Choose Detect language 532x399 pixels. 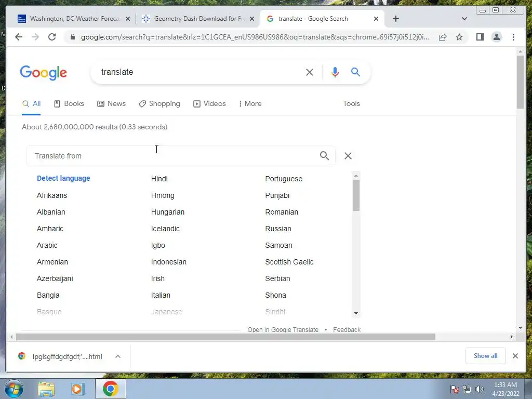63,179
